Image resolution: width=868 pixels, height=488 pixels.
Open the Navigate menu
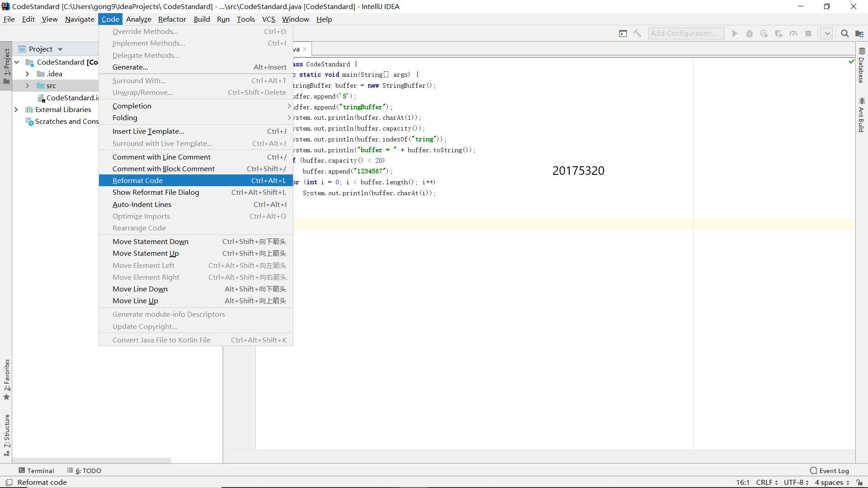click(80, 19)
